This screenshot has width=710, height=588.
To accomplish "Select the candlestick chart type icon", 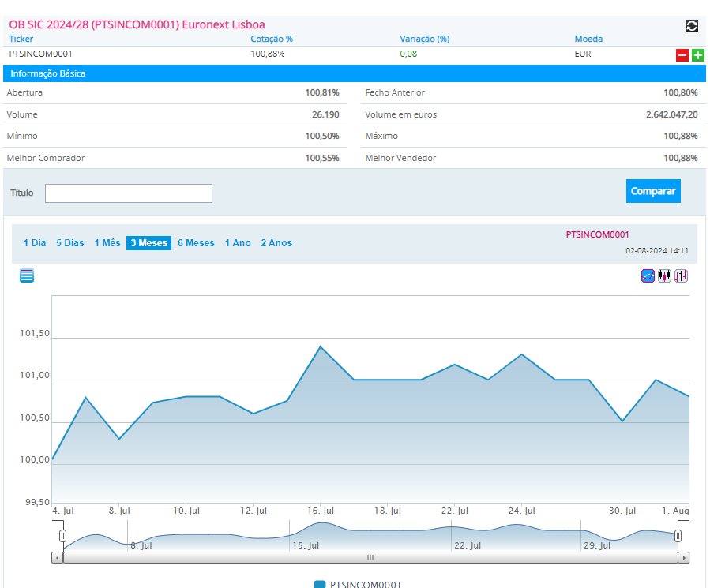I will (664, 275).
